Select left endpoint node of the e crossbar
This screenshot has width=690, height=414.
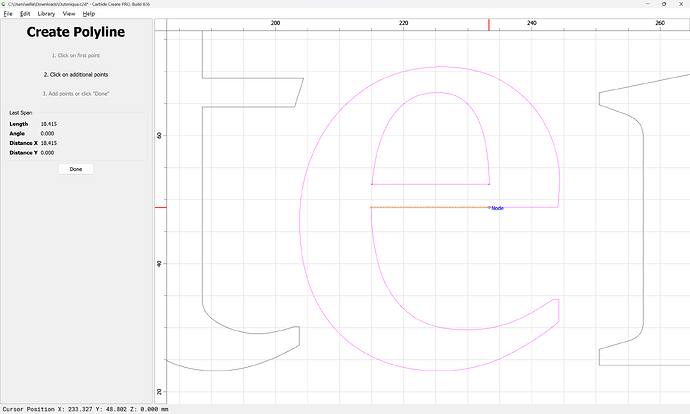[371, 184]
